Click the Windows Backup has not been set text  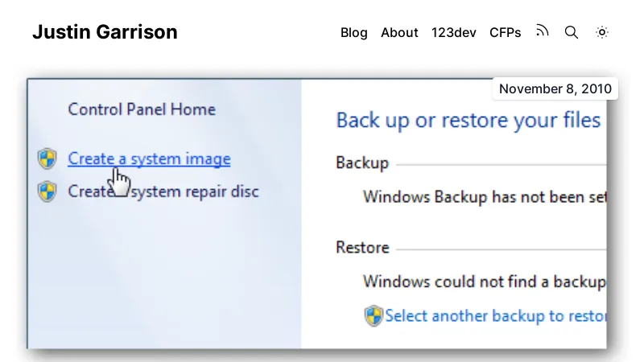point(484,196)
